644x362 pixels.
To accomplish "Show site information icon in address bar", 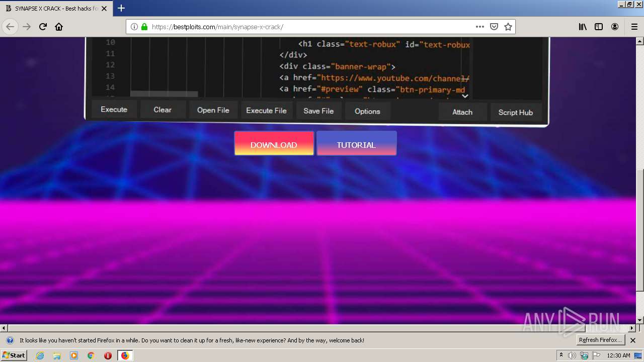I will point(134,27).
